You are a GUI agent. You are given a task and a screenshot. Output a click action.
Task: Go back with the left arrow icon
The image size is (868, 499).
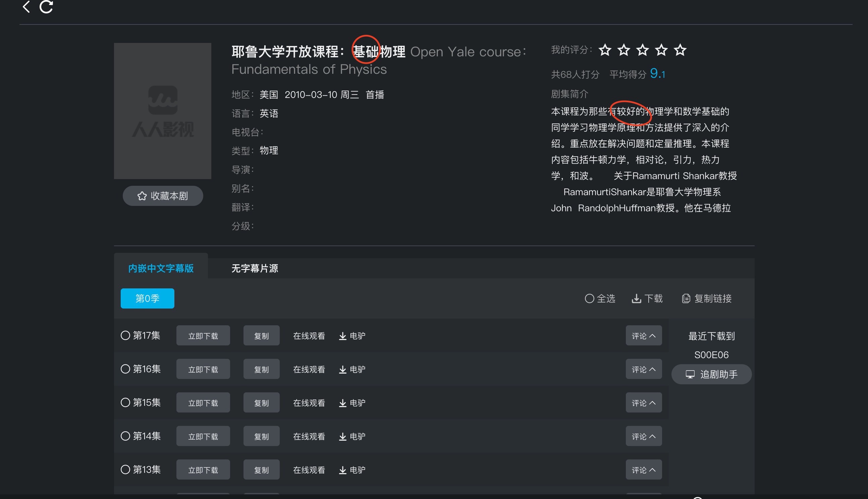coord(26,6)
